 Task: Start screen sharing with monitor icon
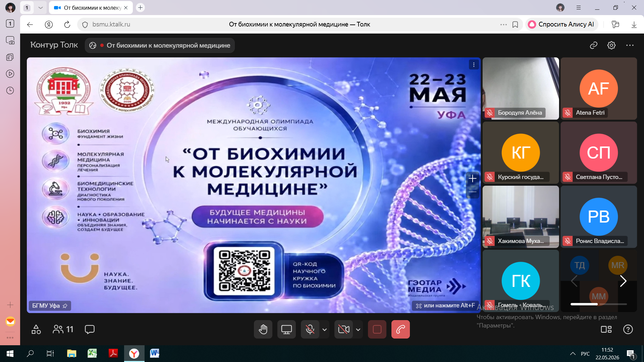[286, 329]
